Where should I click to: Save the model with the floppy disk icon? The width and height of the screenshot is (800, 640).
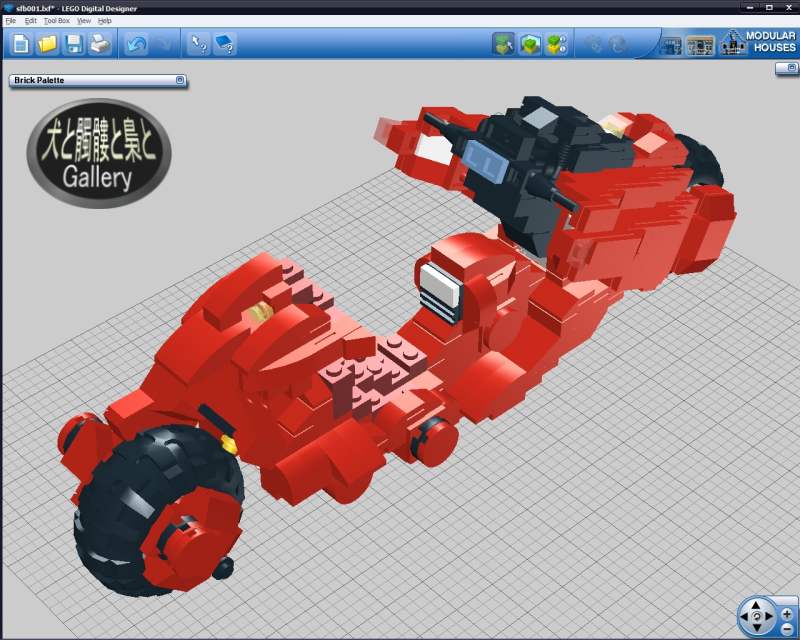click(x=73, y=44)
